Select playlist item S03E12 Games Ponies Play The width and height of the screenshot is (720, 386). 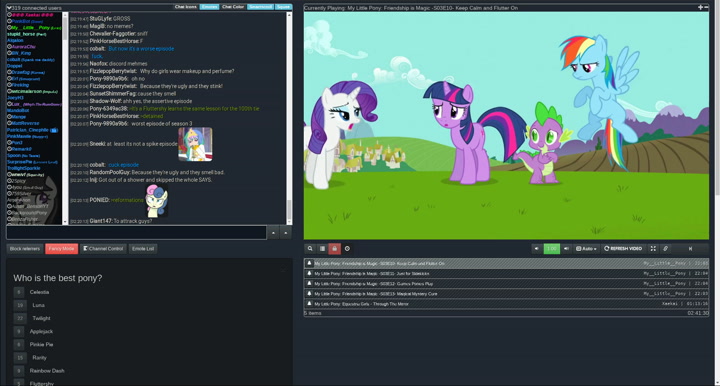506,284
